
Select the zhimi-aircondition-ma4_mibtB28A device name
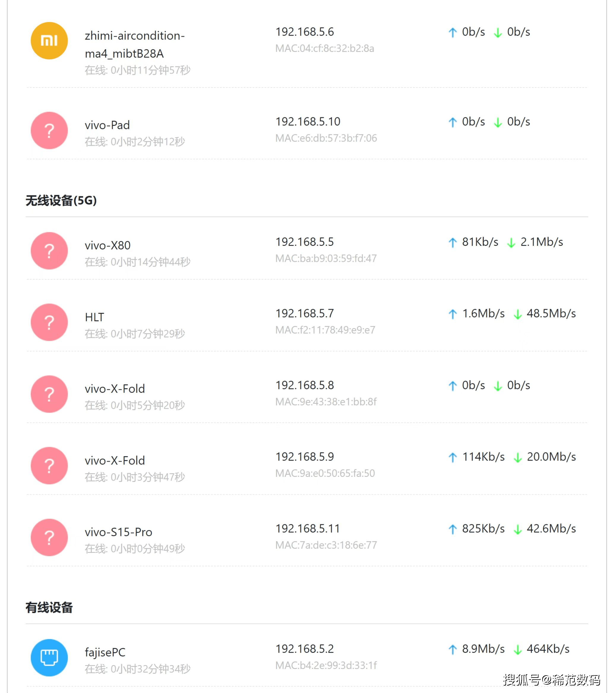tap(134, 45)
